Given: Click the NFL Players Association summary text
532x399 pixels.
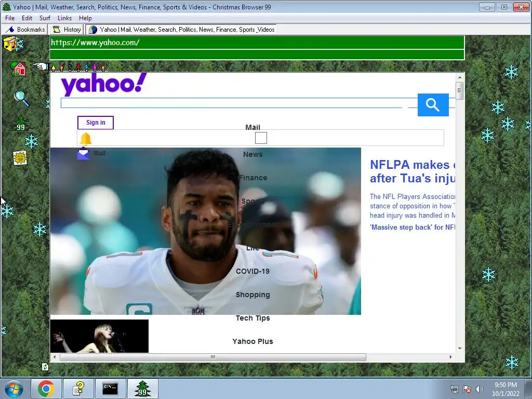Looking at the screenshot, I should click(413, 206).
